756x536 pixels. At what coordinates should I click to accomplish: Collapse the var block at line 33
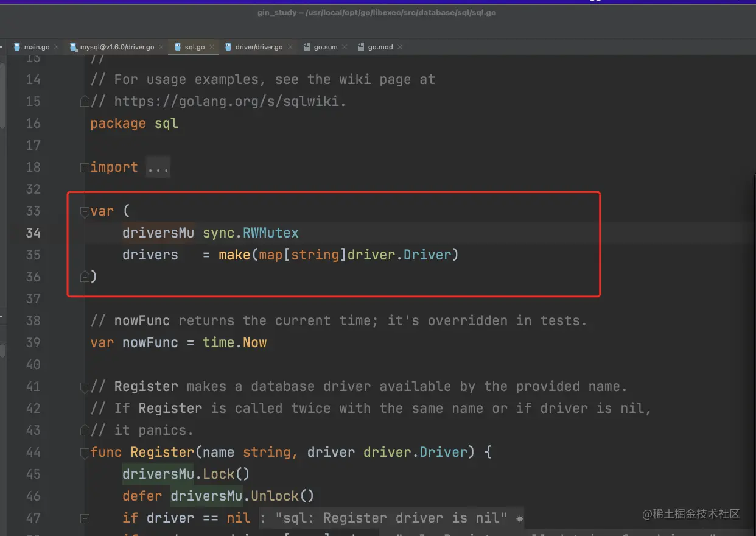click(85, 211)
